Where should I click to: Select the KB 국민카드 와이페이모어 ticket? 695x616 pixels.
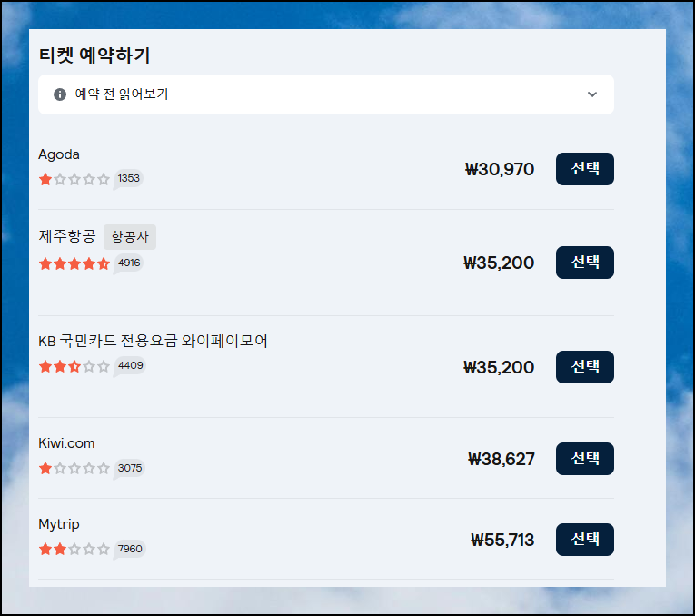tap(585, 367)
